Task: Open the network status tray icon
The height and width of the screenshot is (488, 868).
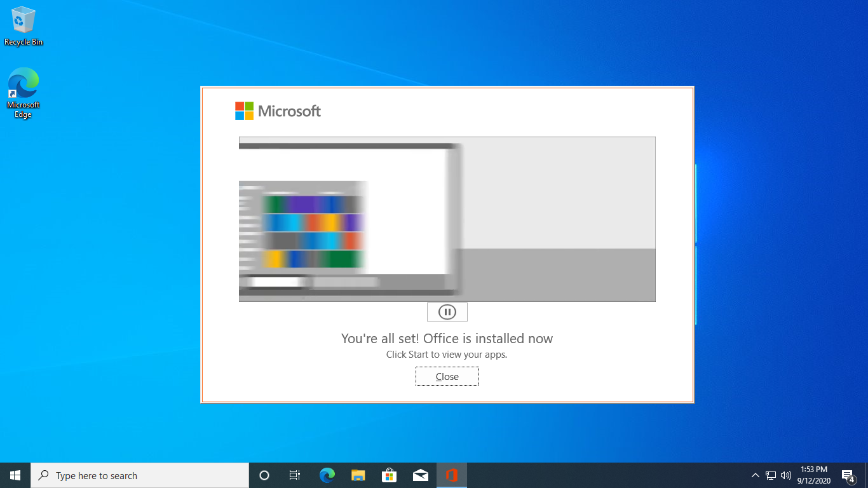Action: [x=771, y=475]
